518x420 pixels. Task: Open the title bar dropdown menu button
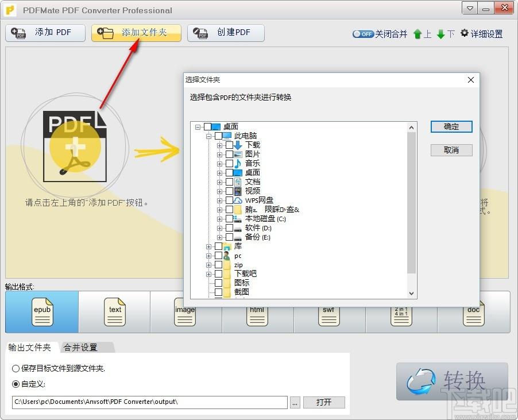coord(469,9)
